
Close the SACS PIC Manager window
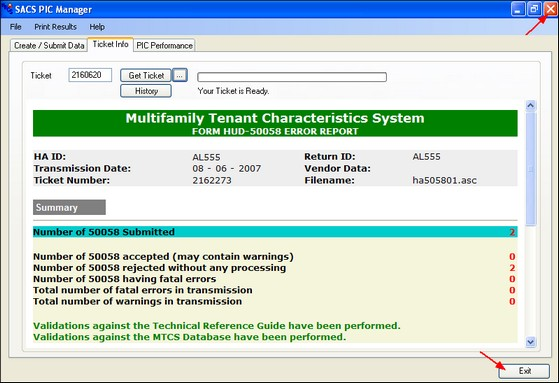click(x=550, y=9)
